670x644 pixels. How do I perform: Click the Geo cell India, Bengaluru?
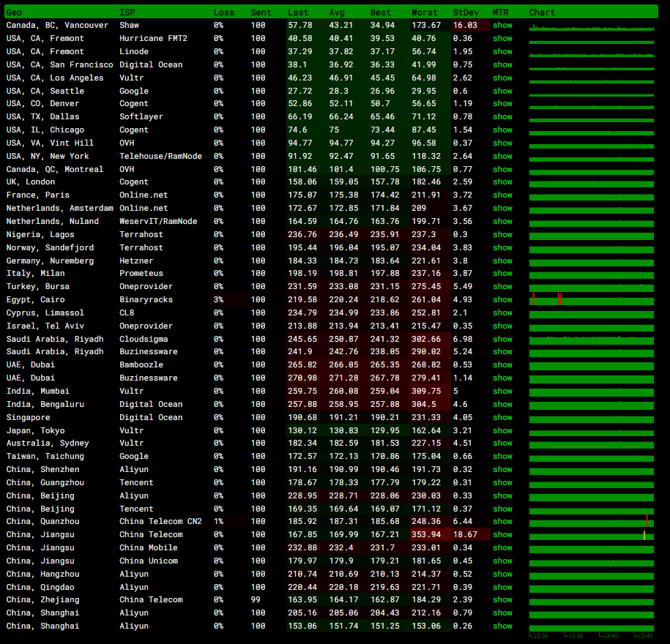pos(45,405)
